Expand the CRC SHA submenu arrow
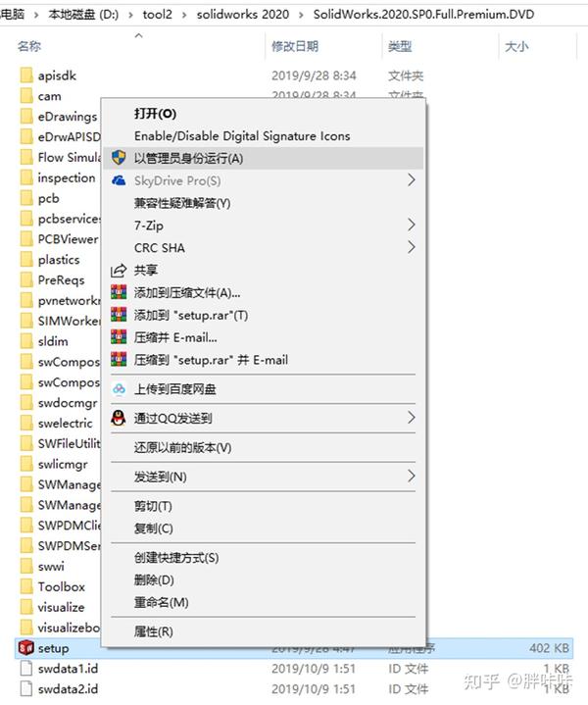The width and height of the screenshot is (588, 705). [x=411, y=247]
